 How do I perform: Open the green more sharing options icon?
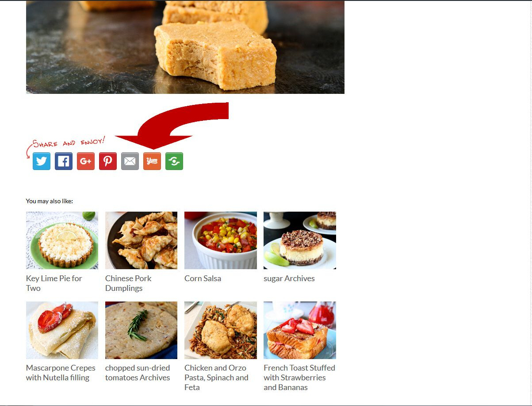(x=174, y=161)
